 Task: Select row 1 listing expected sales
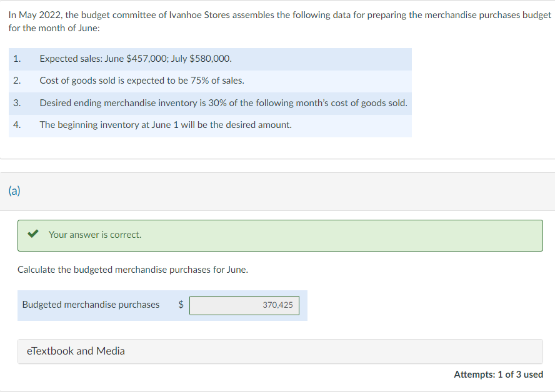point(209,59)
